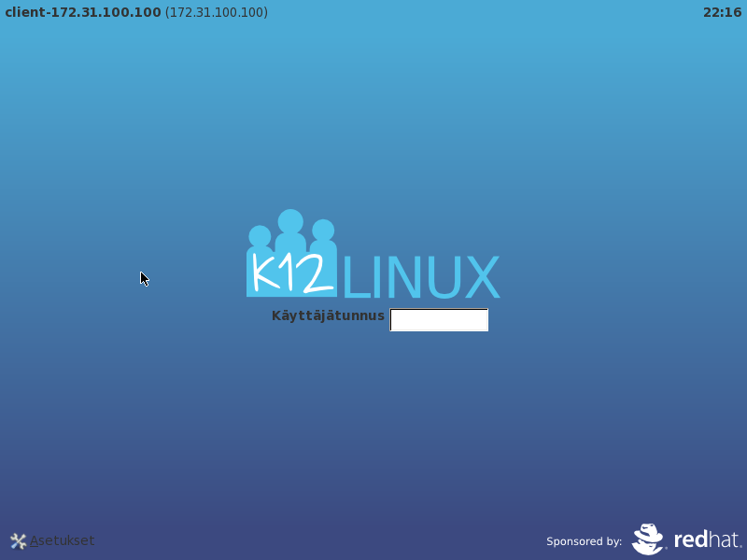Click the clock showing 22:16

722,12
